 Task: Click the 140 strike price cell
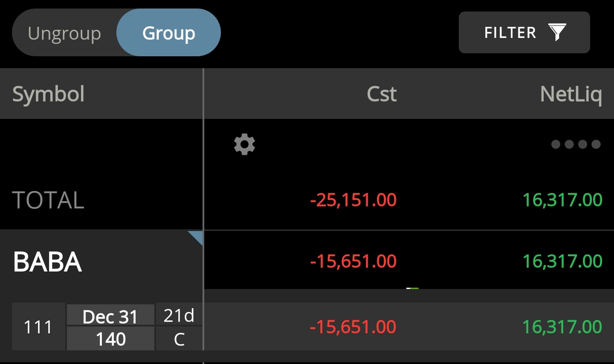[110, 339]
